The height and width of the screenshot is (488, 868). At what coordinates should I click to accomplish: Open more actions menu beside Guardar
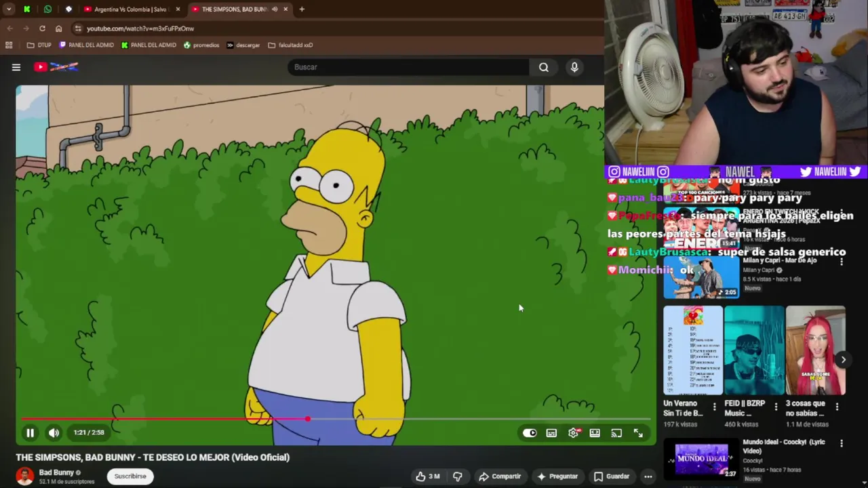[648, 476]
